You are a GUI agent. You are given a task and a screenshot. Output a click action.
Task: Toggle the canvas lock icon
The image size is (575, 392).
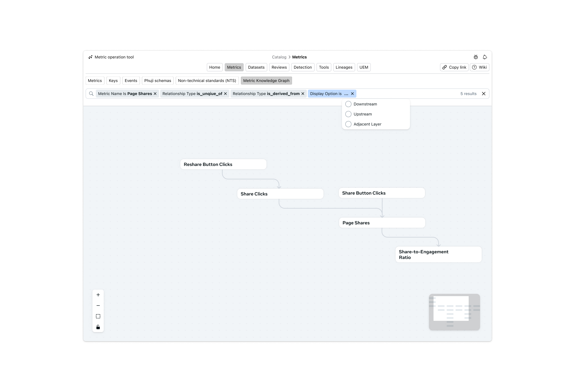tap(98, 327)
